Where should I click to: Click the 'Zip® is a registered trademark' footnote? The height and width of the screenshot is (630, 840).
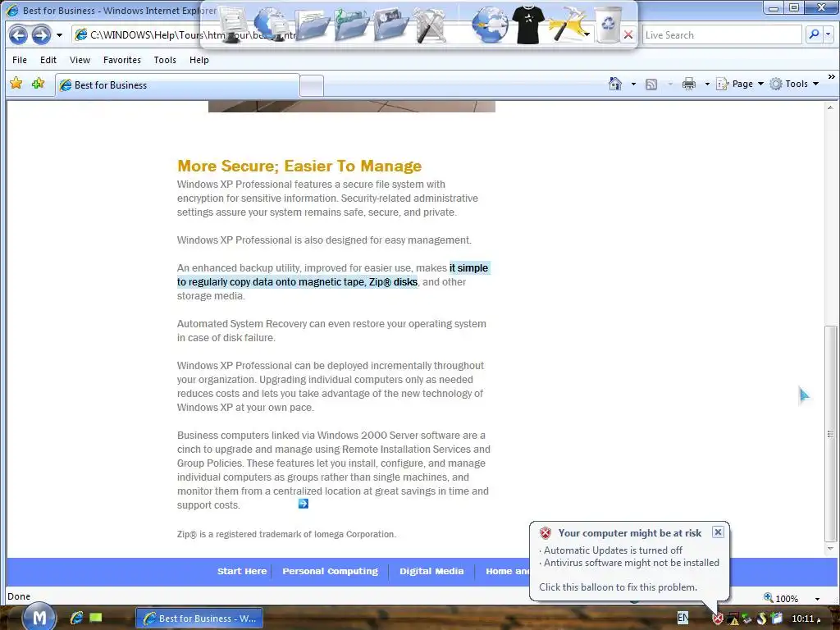286,534
